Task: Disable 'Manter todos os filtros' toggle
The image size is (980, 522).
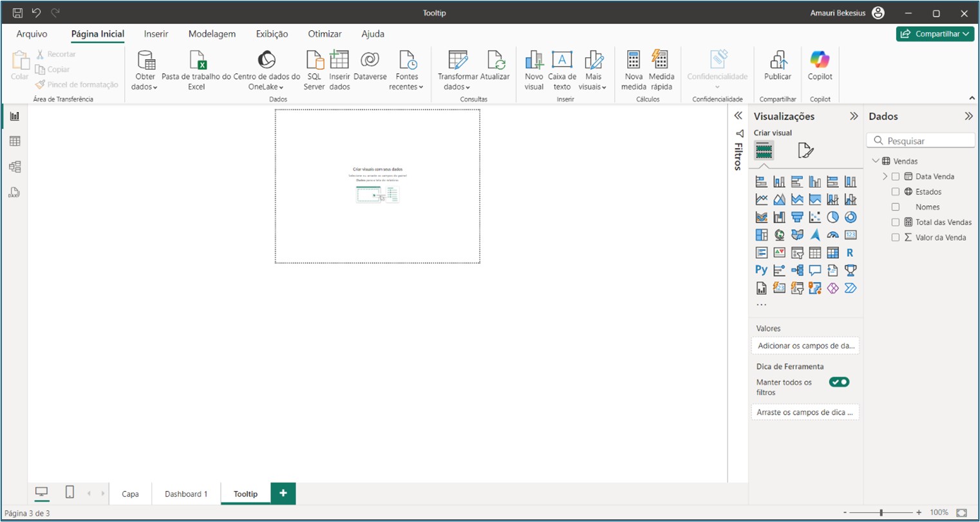Action: click(839, 382)
